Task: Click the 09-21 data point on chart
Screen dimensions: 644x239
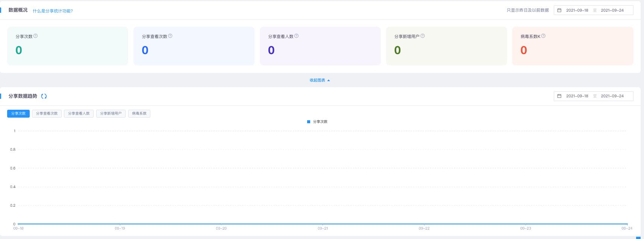Action: pyautogui.click(x=323, y=224)
